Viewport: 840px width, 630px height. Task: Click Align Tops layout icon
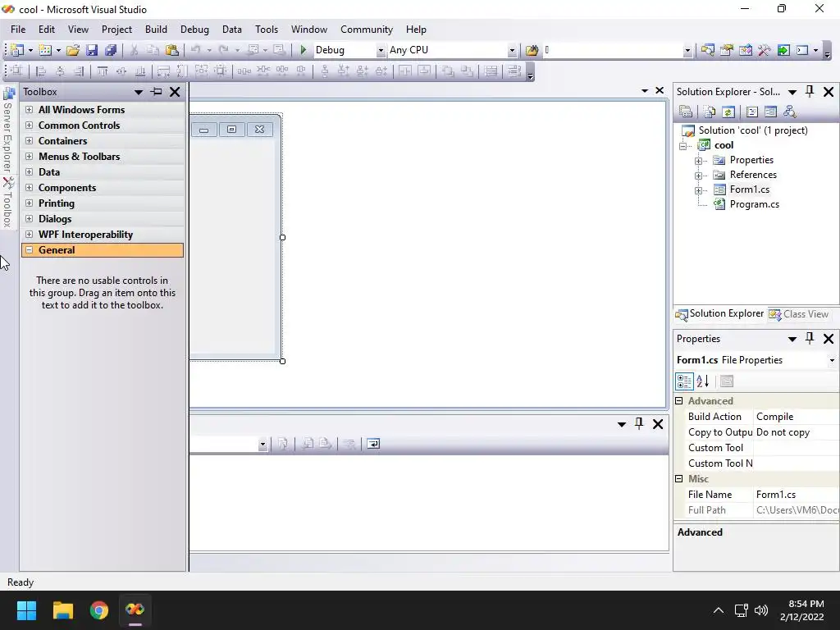pos(103,71)
